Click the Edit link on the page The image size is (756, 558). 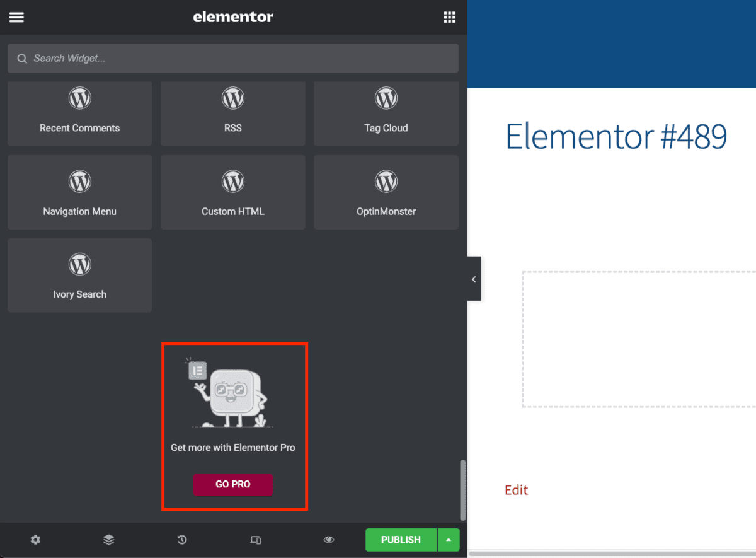point(516,490)
